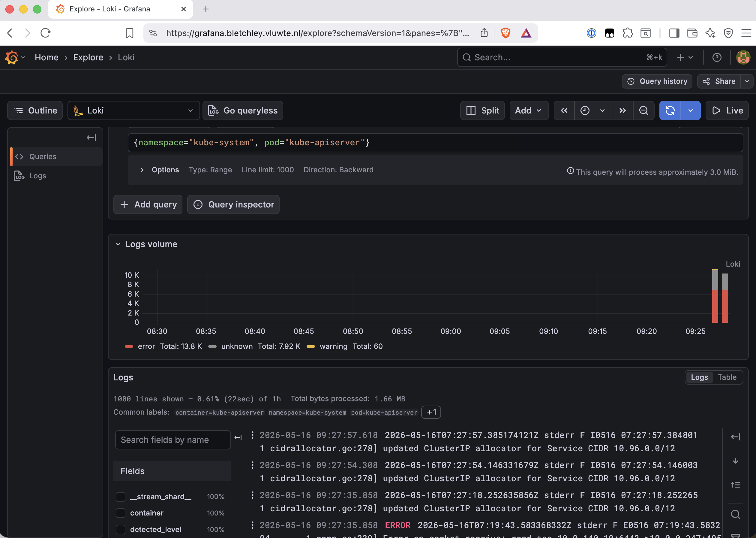
Task: Toggle log sort order icon
Action: click(x=736, y=485)
